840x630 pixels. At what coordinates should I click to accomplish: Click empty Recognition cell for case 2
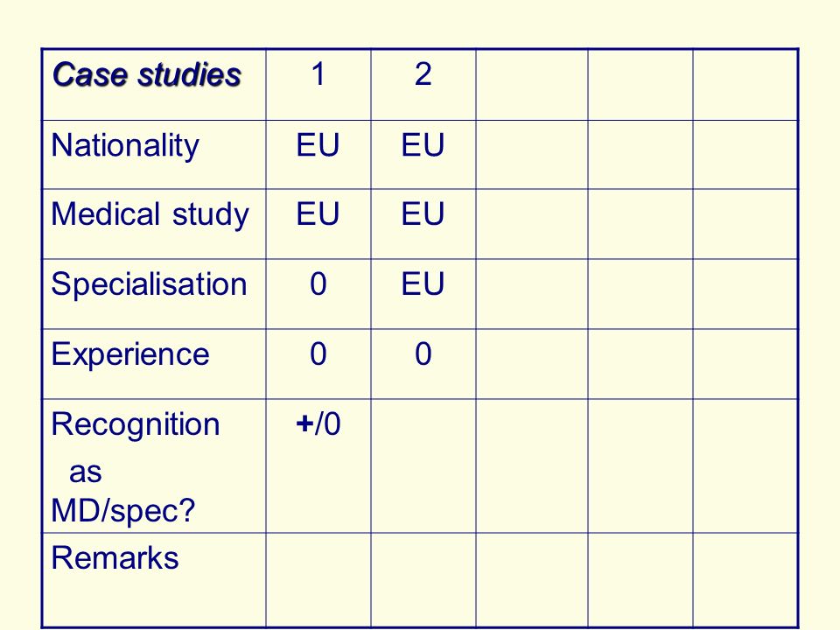point(423,466)
